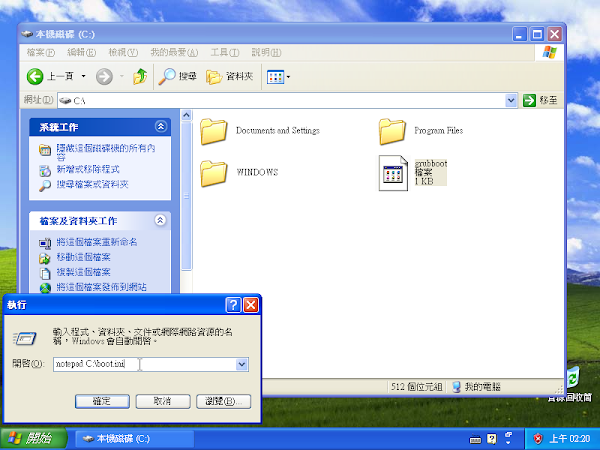Open the views grid icon in toolbar
Screen dimensions: 600x450
coord(275,77)
